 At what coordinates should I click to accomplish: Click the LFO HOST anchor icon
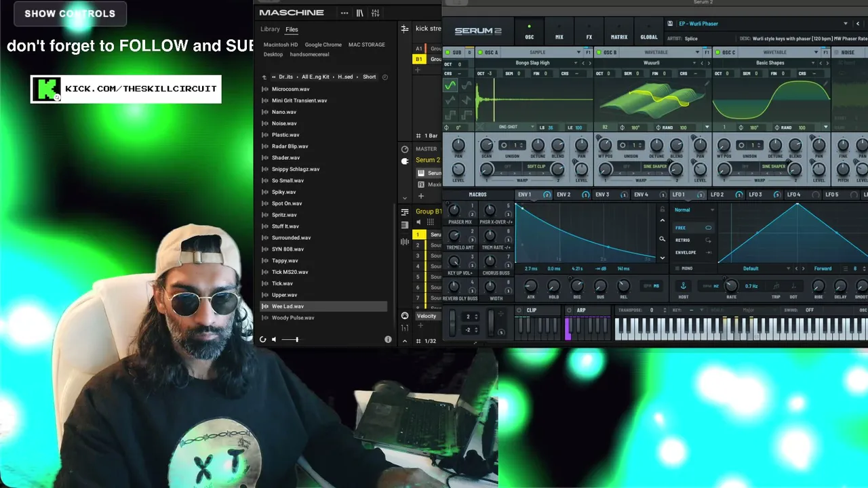coord(683,286)
